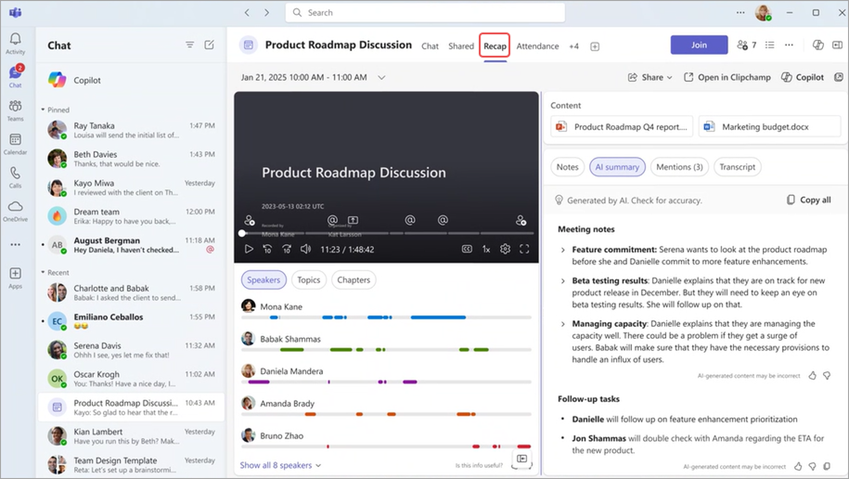
Task: Add a tab with plus icon
Action: tap(595, 47)
